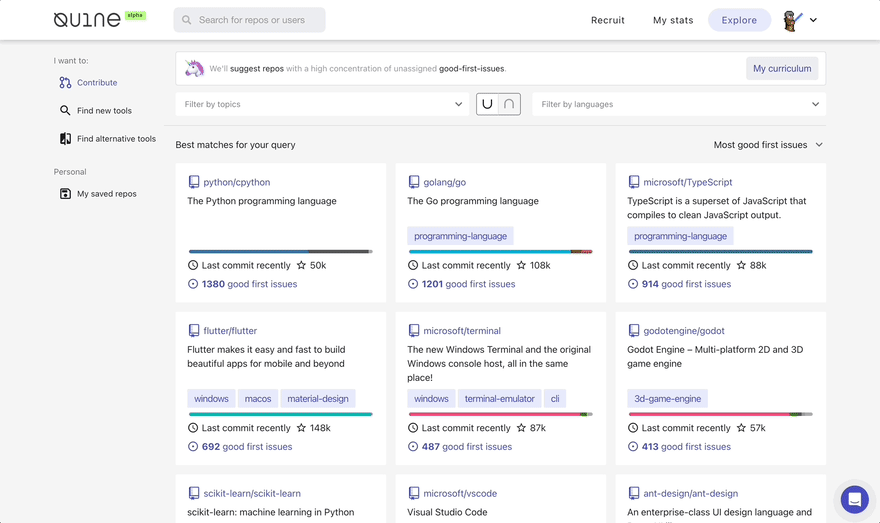Open the Most good first issues sort dropdown
The image size is (880, 523).
(x=768, y=145)
